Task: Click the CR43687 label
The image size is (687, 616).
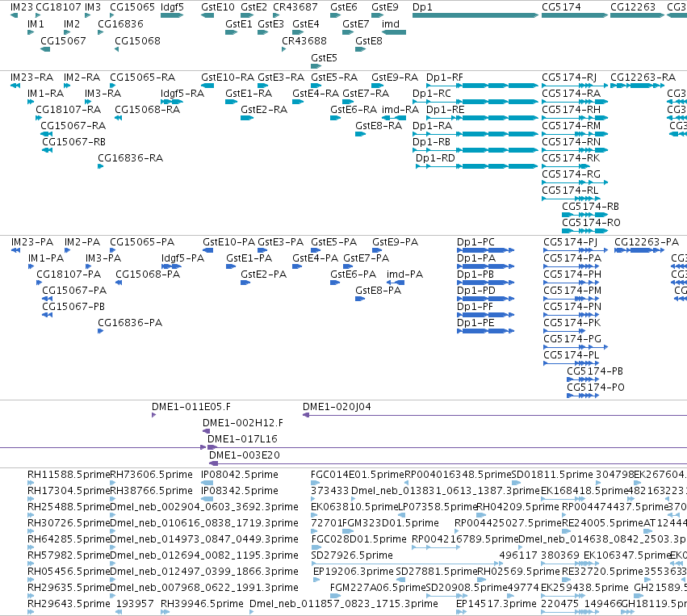Action: 295,7
